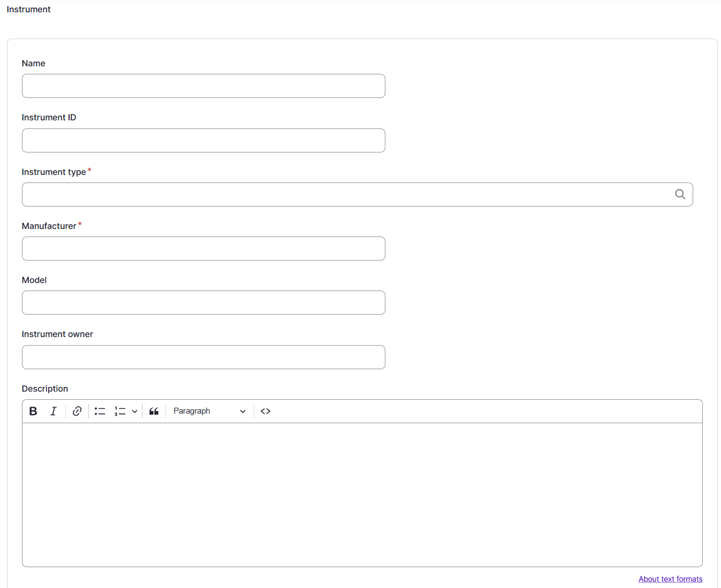Viewport: 721px width, 588px height.
Task: Click the Description label
Action: coord(45,388)
